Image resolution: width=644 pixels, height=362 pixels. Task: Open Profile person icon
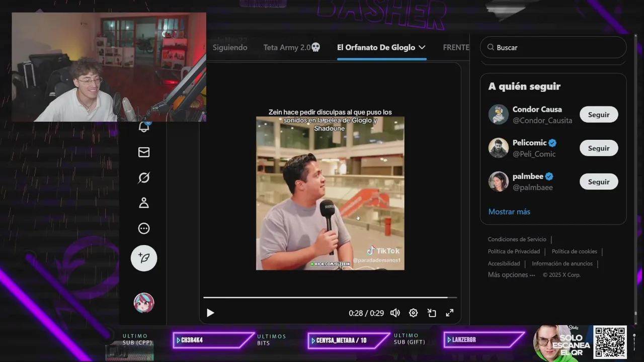click(x=144, y=203)
